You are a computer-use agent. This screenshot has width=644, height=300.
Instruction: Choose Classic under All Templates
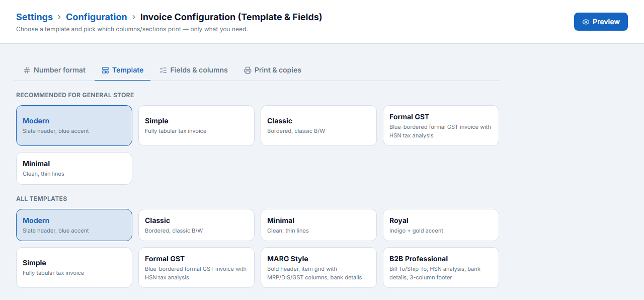click(x=196, y=225)
